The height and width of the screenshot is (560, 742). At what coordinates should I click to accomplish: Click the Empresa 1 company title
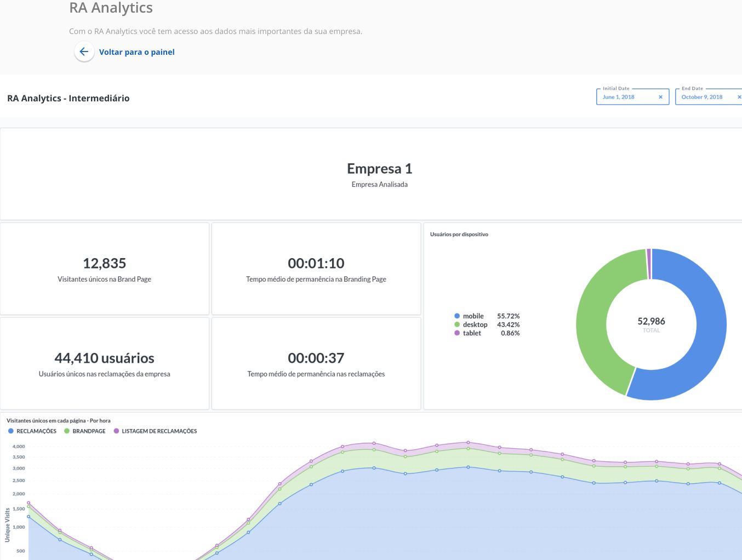(379, 169)
